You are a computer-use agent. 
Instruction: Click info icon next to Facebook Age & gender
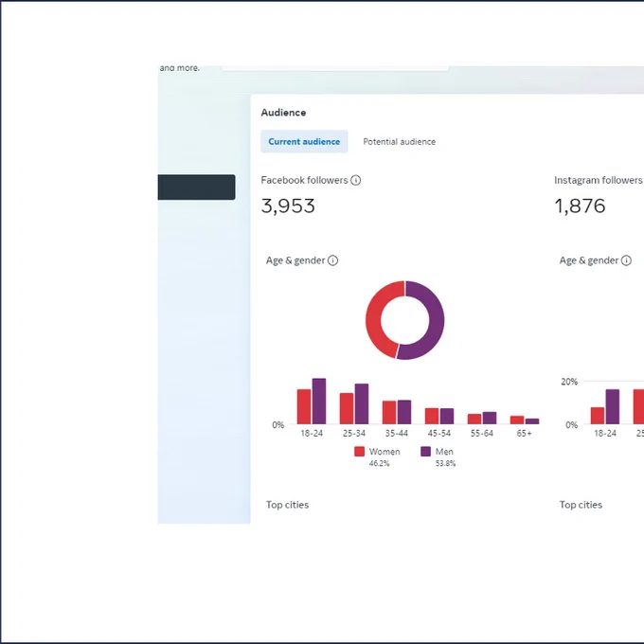pos(333,260)
